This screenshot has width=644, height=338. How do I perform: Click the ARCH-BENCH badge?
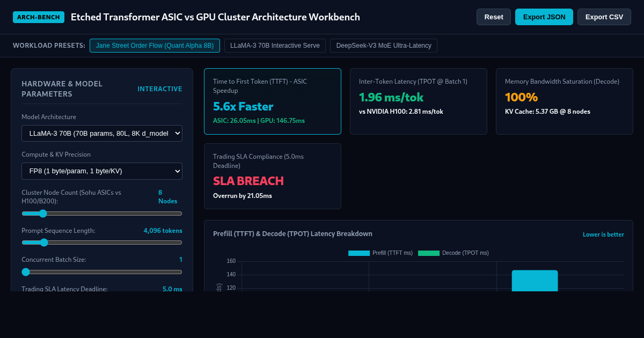point(39,17)
